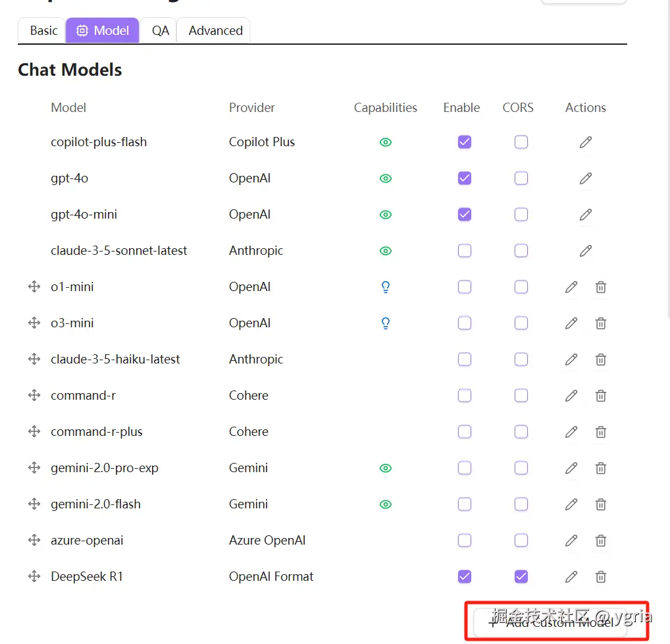Click the reasoning lightbulb icon for o3-mini
This screenshot has height=644, width=670.
click(x=386, y=323)
